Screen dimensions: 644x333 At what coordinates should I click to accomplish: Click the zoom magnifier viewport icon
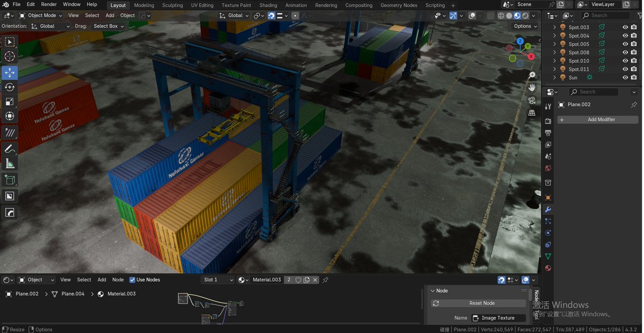[532, 76]
